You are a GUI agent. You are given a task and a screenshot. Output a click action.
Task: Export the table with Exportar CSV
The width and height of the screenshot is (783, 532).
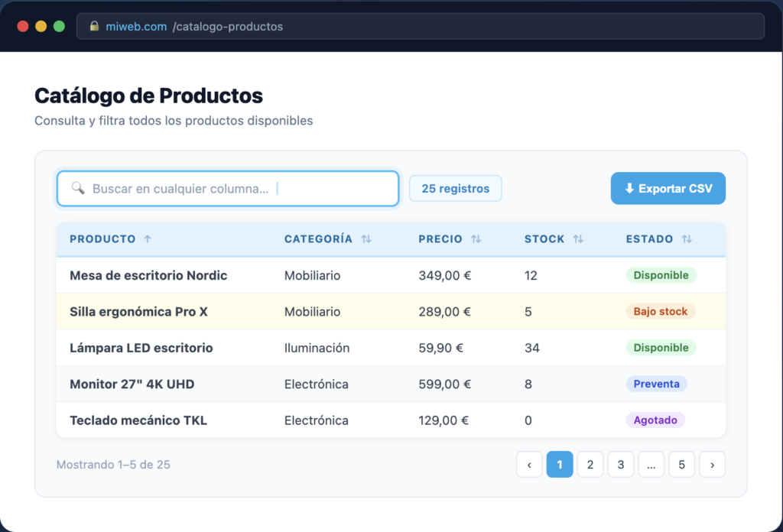668,189
